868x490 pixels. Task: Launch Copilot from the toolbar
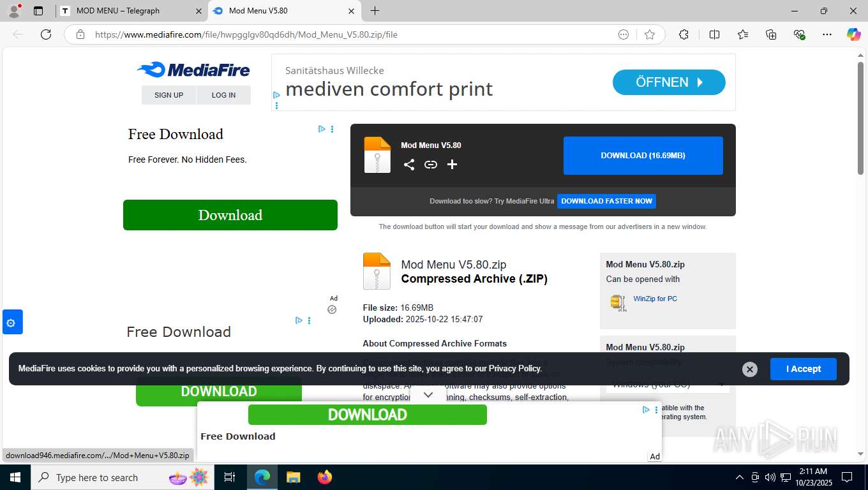[853, 34]
